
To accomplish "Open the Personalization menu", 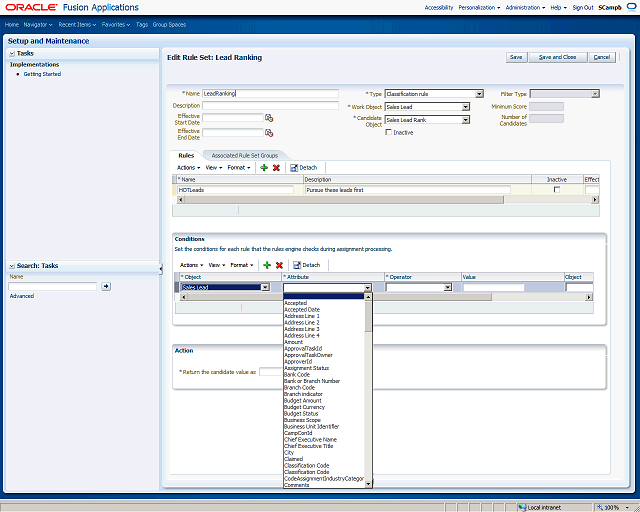I will coord(479,7).
